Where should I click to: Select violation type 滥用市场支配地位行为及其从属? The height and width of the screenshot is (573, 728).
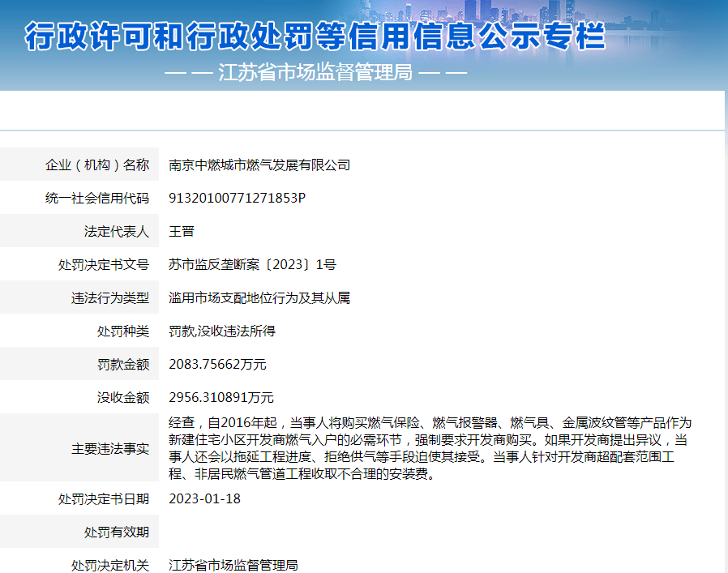click(x=259, y=298)
